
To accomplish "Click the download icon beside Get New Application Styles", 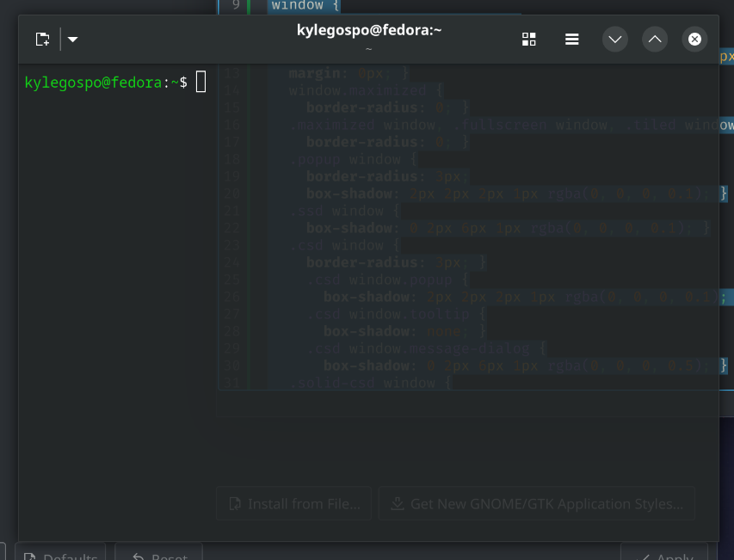I will (x=398, y=503).
